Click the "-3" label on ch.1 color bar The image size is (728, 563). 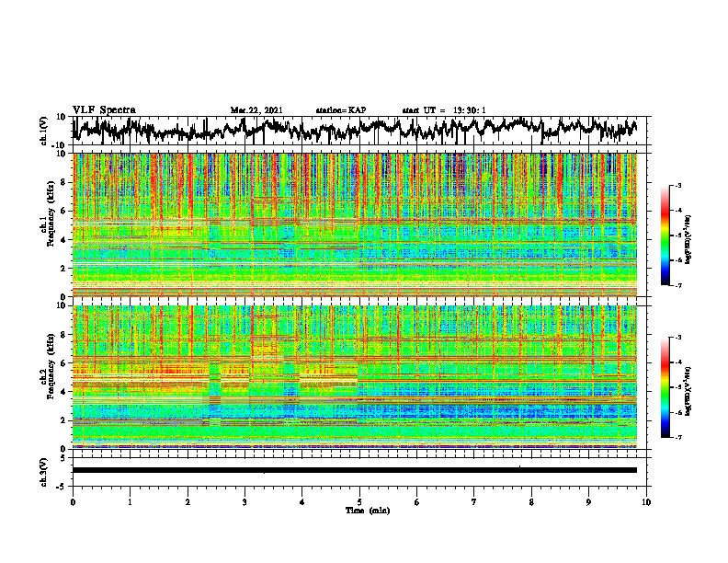[x=678, y=185]
